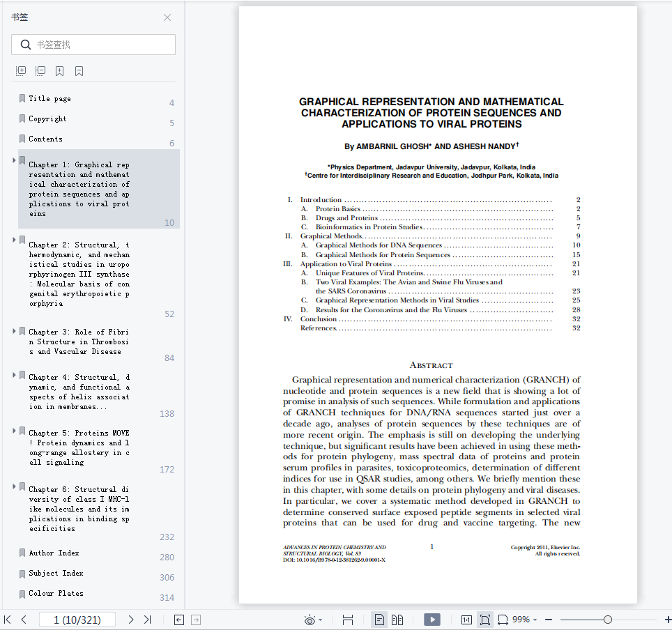This screenshot has height=630, width=672.
Task: Zoom out with the minus button
Action: [549, 620]
